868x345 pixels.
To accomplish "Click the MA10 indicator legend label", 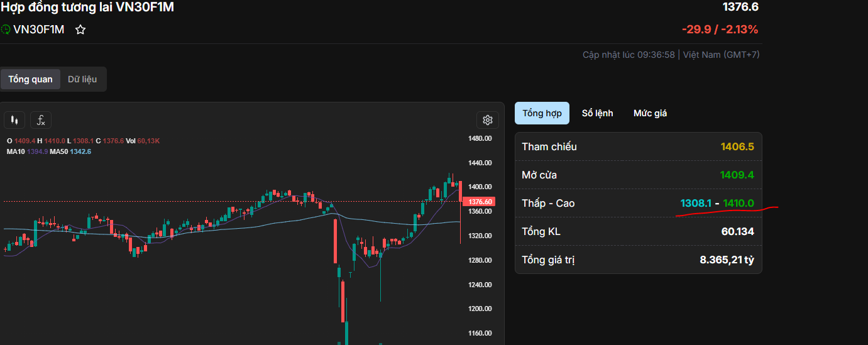I will pos(16,151).
